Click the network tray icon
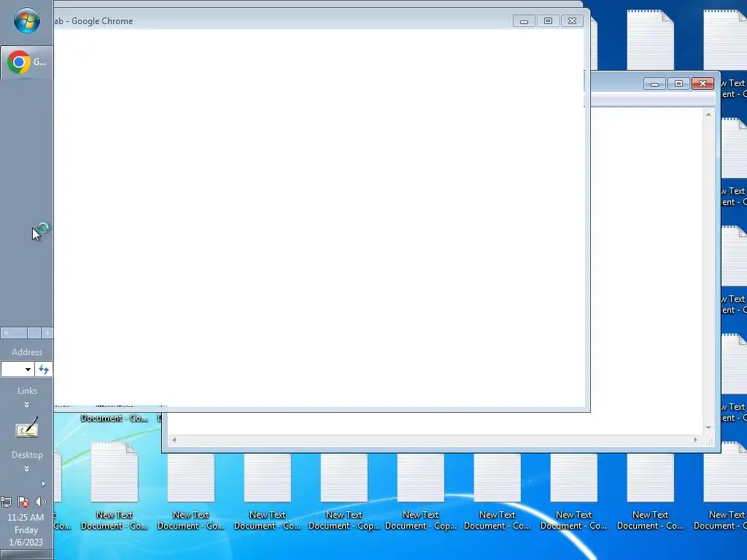This screenshot has height=560, width=747. click(x=6, y=502)
